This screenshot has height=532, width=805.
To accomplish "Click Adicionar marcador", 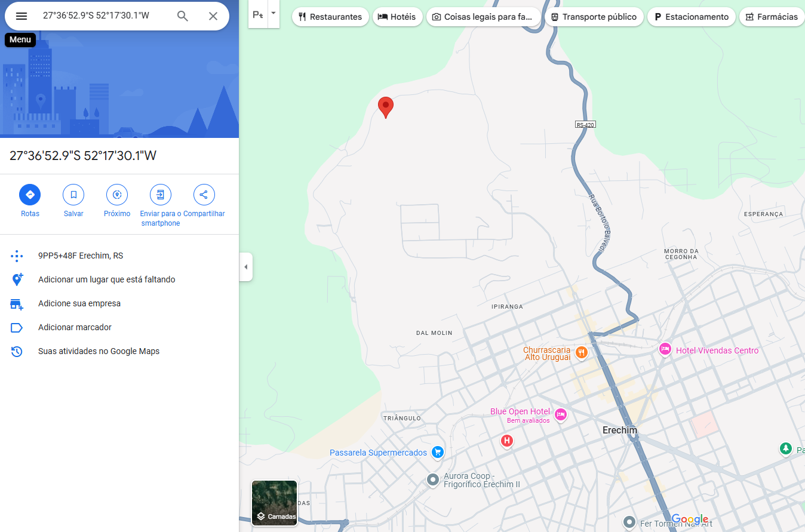I will click(x=119, y=327).
